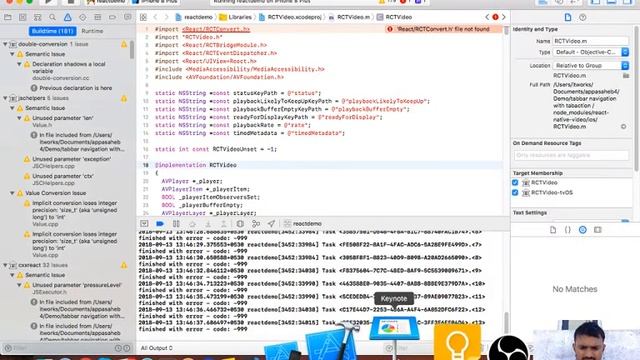Open the Test navigator diamond icon
The height and width of the screenshot is (360, 640).
click(x=82, y=17)
